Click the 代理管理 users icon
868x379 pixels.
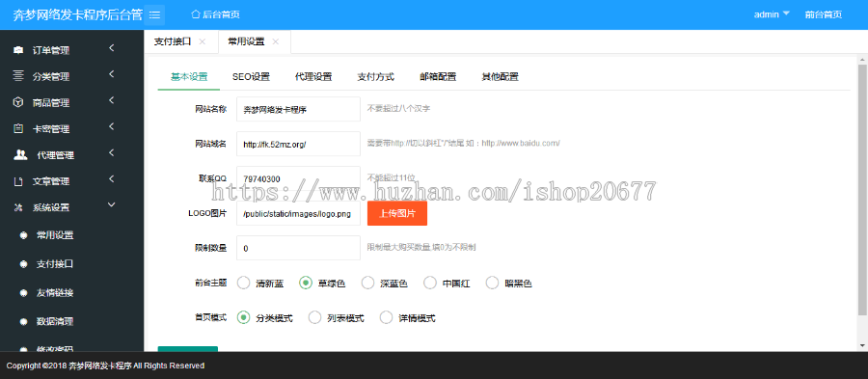point(20,155)
